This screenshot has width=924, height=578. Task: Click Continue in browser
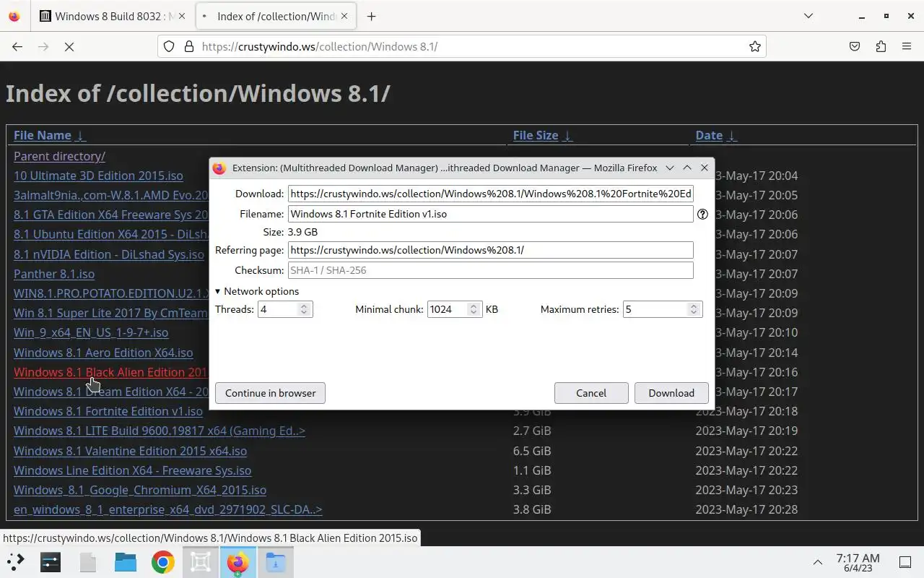(x=270, y=393)
